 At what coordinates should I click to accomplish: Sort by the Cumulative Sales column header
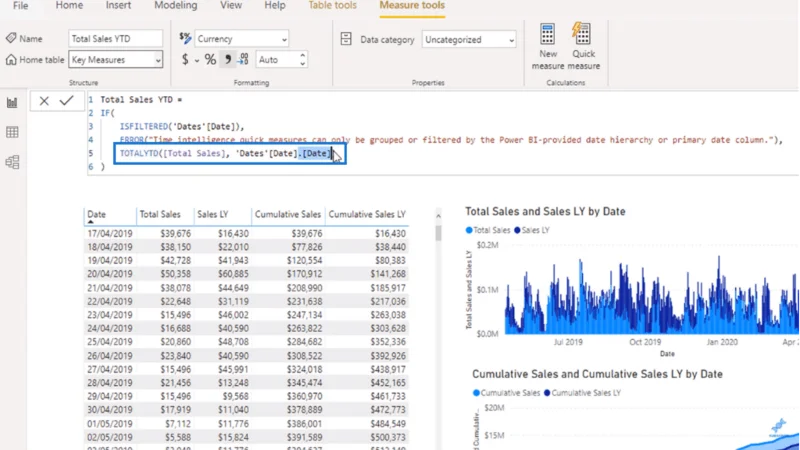pos(288,215)
